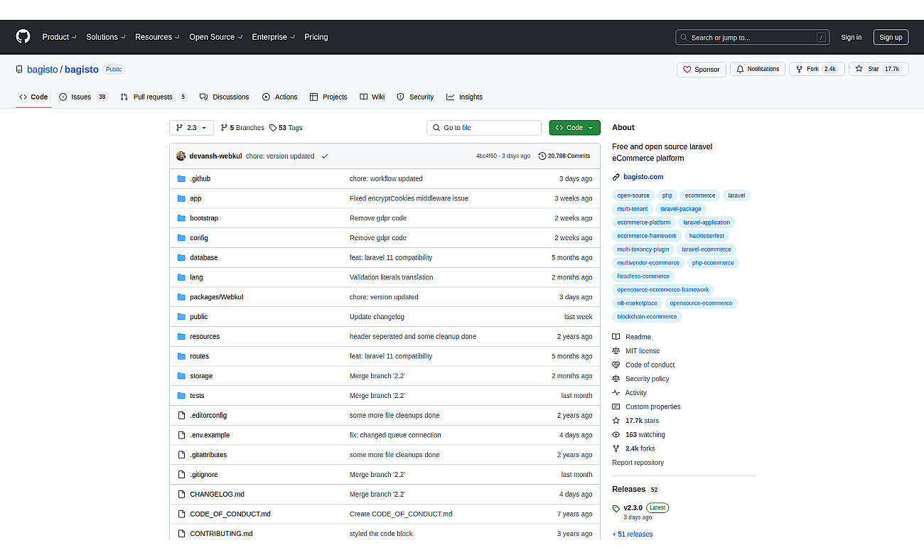Open the Pricing page
The height and width of the screenshot is (560, 924).
tap(316, 37)
